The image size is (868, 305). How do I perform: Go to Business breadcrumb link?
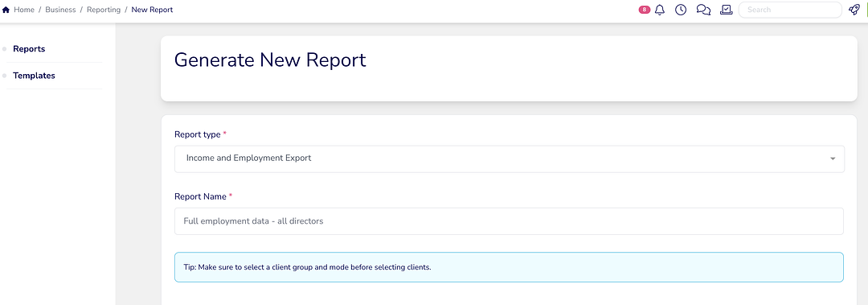(x=60, y=10)
